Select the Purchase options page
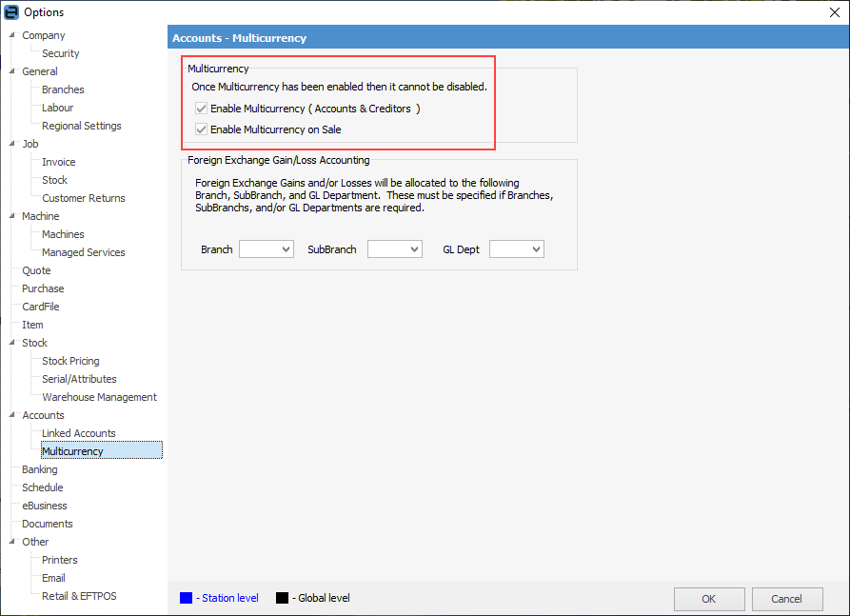Image resolution: width=850 pixels, height=616 pixels. (43, 288)
